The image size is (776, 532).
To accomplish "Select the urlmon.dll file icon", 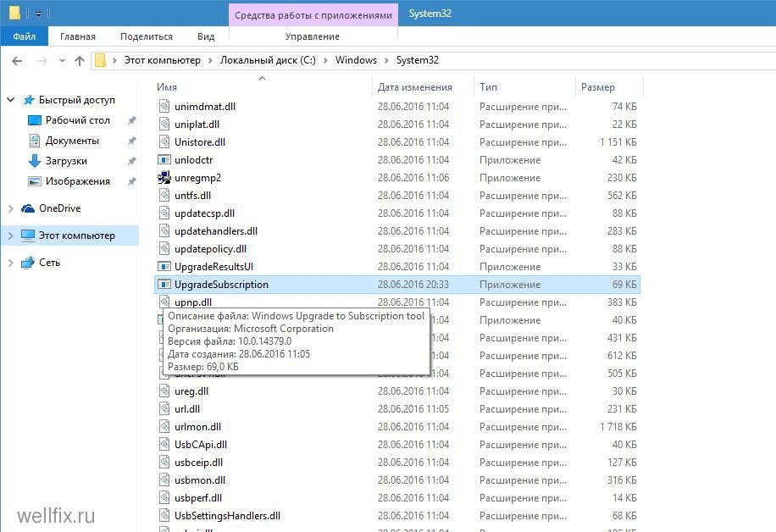I will (164, 427).
